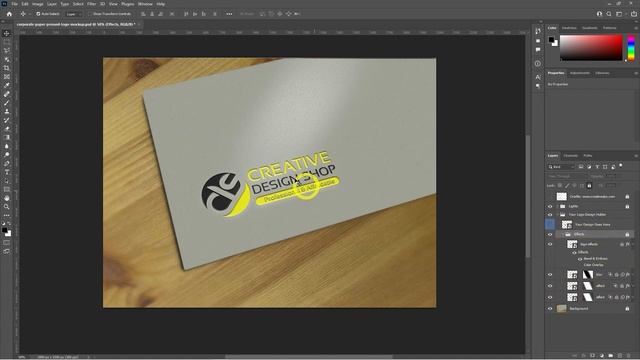Click the hue spectrum slider
This screenshot has width=640, height=360.
coord(631,48)
